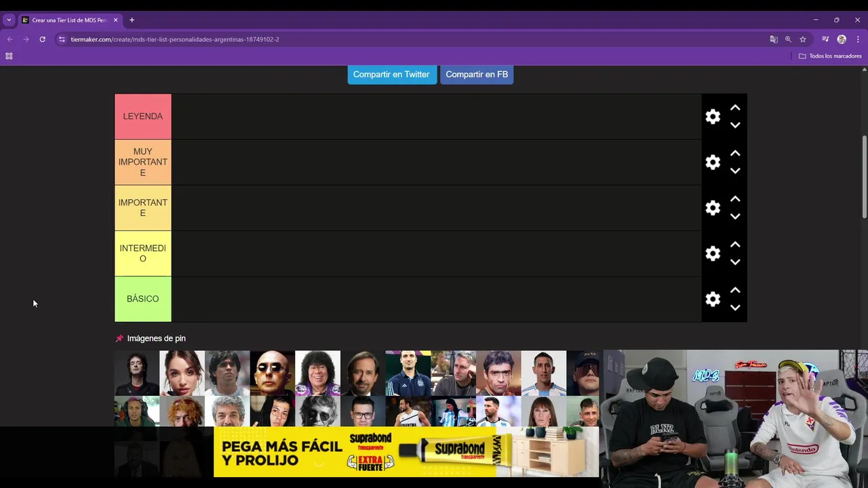Reload the tiermaker page

[42, 39]
